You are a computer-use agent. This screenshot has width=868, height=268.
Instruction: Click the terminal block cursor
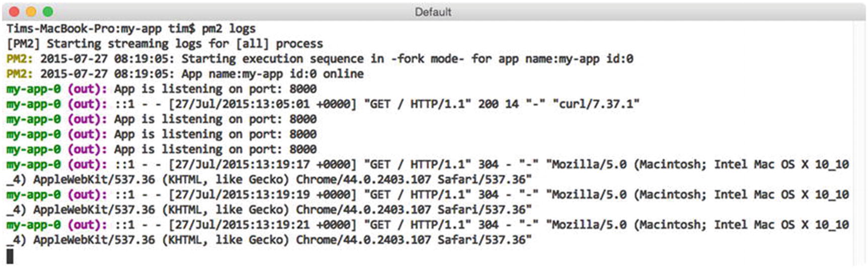click(x=10, y=256)
